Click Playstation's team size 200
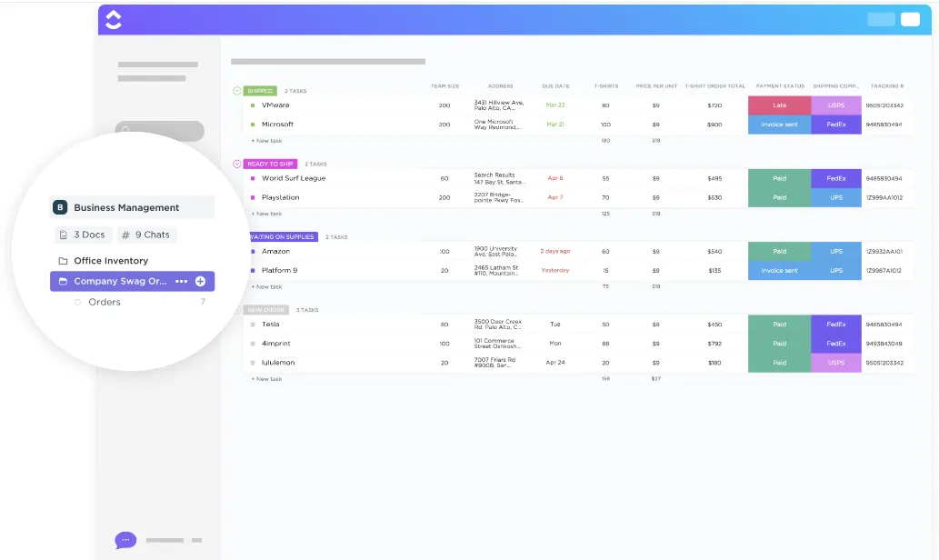 pos(445,197)
